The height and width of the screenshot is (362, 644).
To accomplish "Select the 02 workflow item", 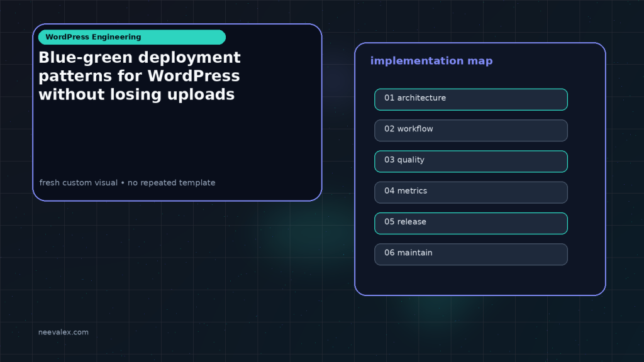I will pyautogui.click(x=470, y=131).
